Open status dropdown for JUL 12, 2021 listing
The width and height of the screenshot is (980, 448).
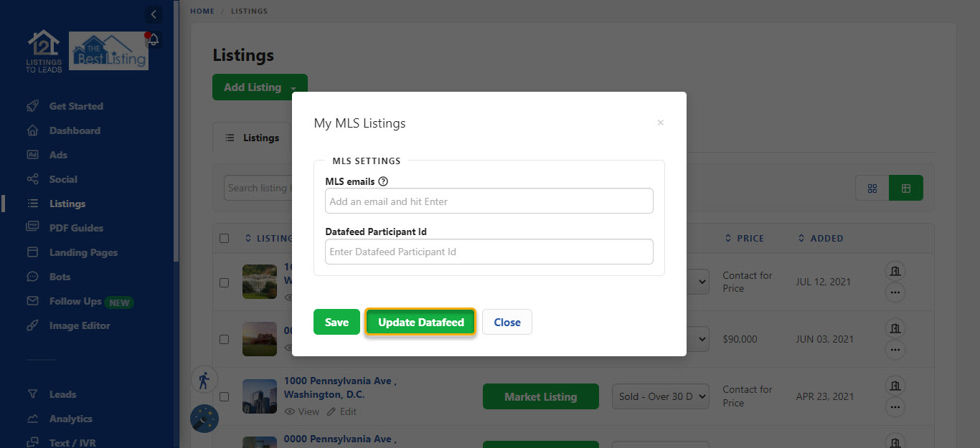(x=697, y=282)
